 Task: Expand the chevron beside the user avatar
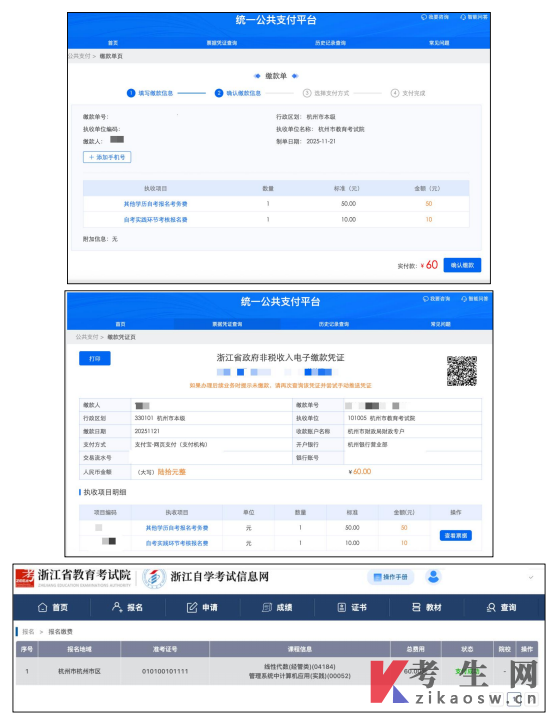[x=531, y=577]
